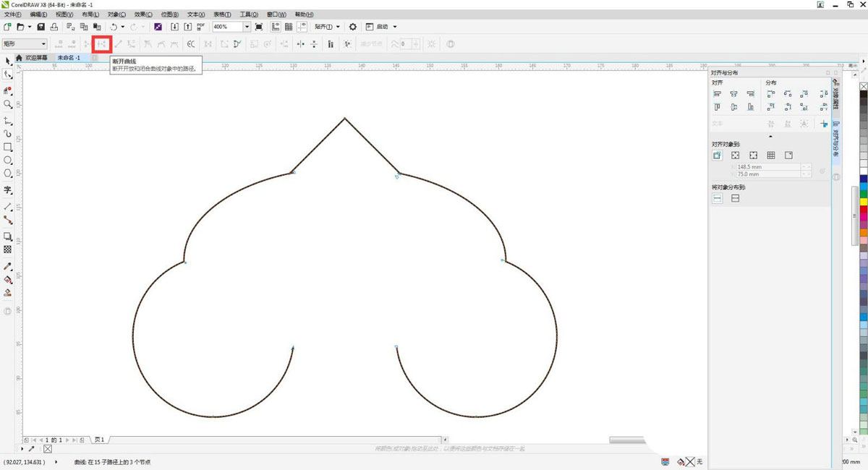Select the Text tool in the toolbox
Screen dimensions: 868x470
[x=8, y=190]
